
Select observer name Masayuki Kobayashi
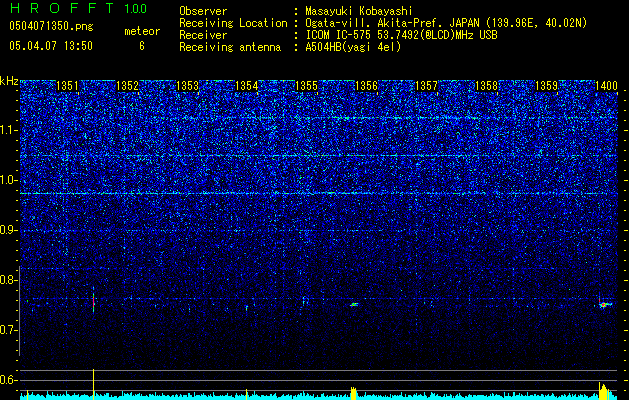(359, 11)
